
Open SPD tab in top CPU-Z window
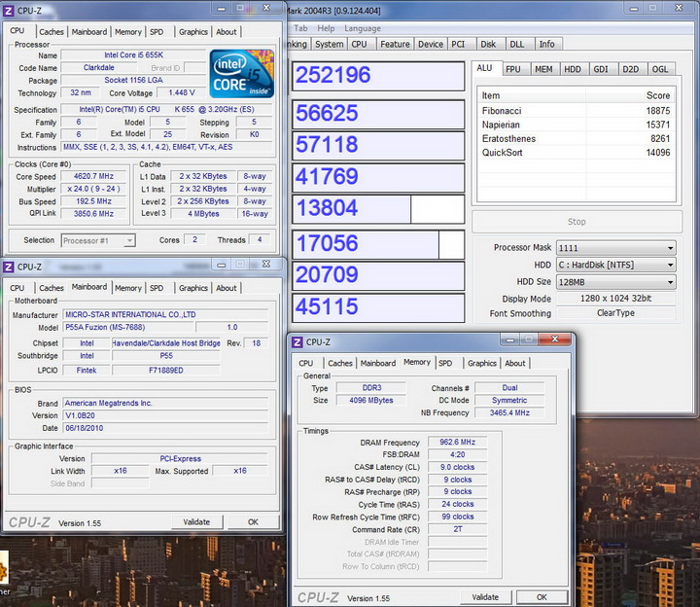pyautogui.click(x=157, y=32)
